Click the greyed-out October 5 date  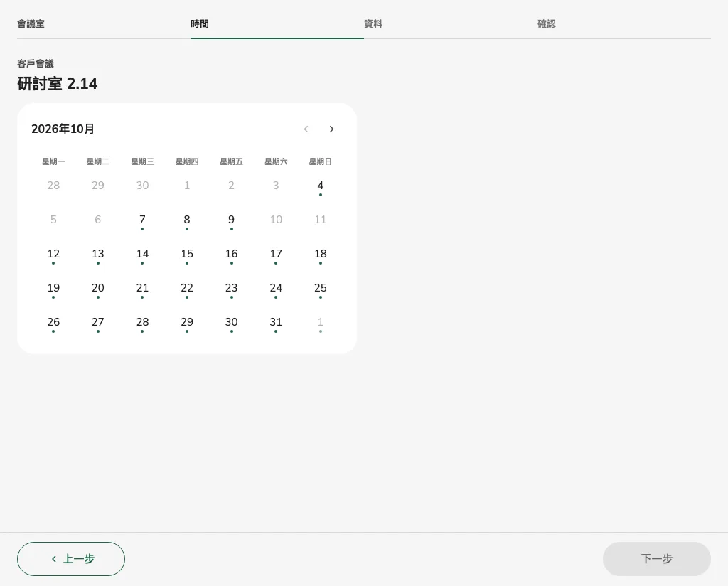[53, 220]
